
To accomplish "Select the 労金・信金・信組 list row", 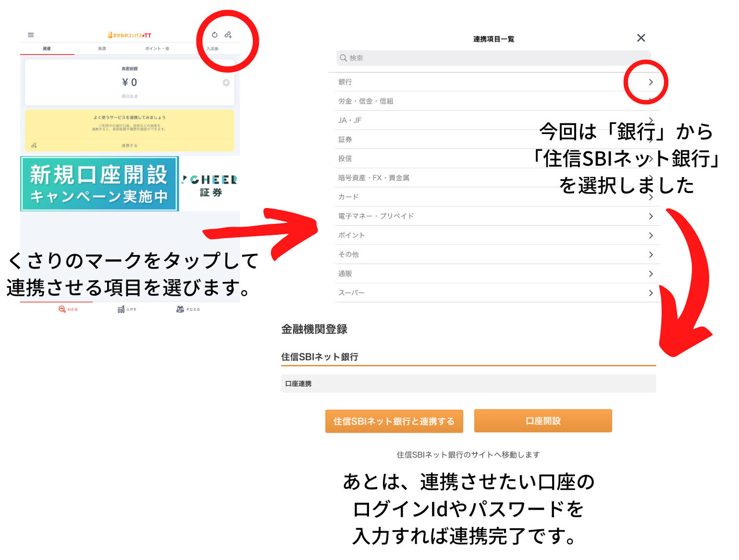I will click(x=497, y=101).
